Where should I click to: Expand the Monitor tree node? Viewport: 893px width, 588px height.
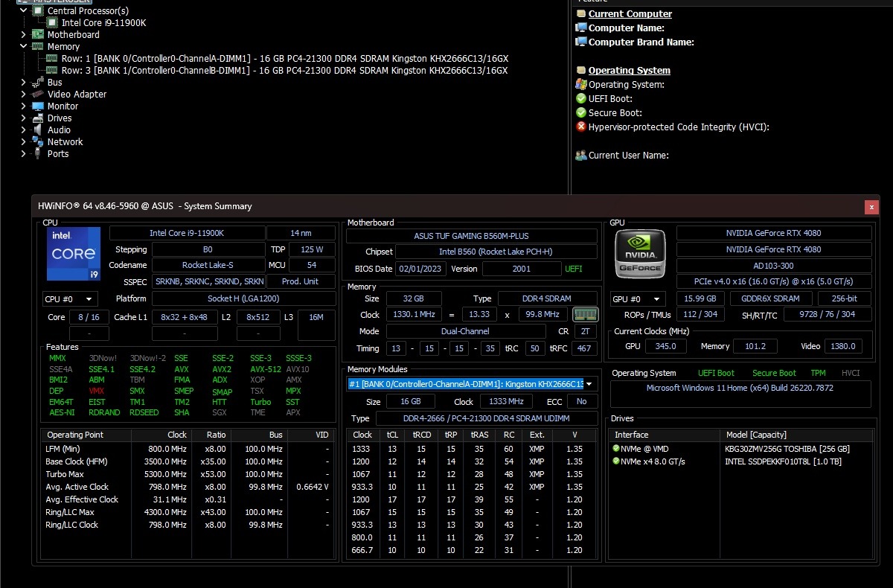click(x=24, y=106)
